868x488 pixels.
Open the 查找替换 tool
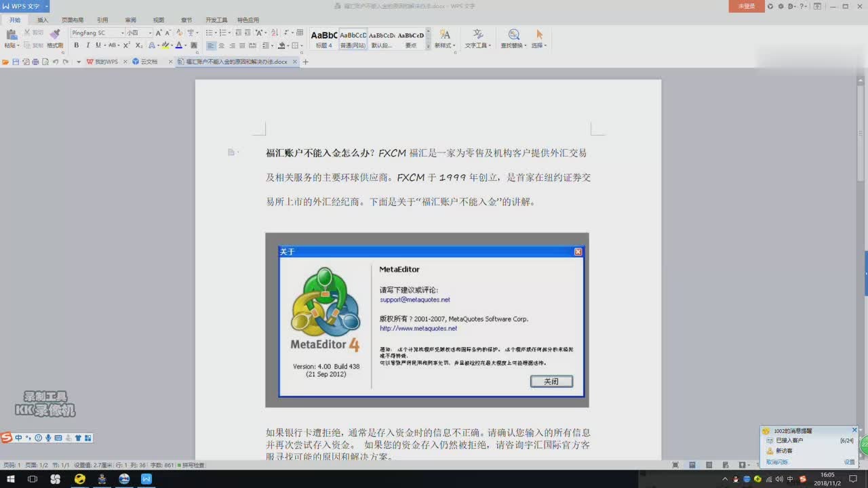pos(514,39)
